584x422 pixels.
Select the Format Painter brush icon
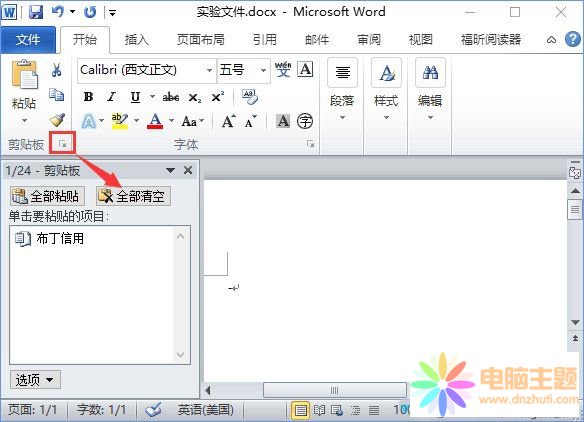pos(57,120)
